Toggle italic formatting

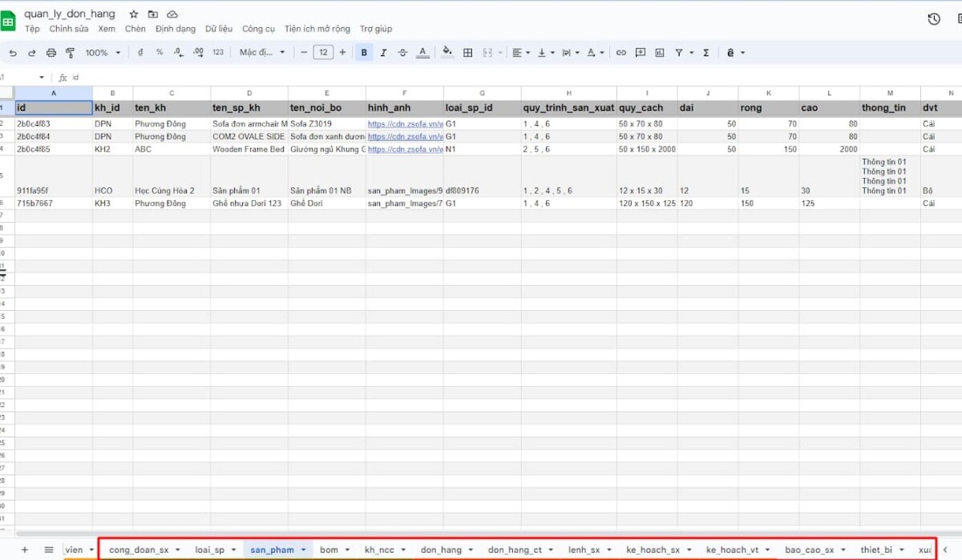coord(383,52)
